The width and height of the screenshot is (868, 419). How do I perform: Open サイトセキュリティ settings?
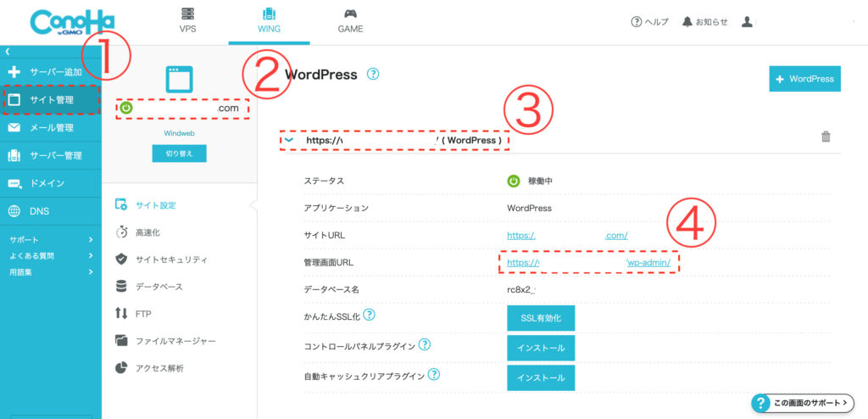tap(170, 260)
